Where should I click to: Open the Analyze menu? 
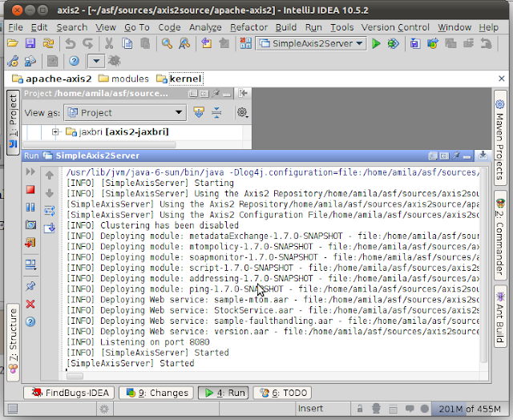[x=205, y=27]
